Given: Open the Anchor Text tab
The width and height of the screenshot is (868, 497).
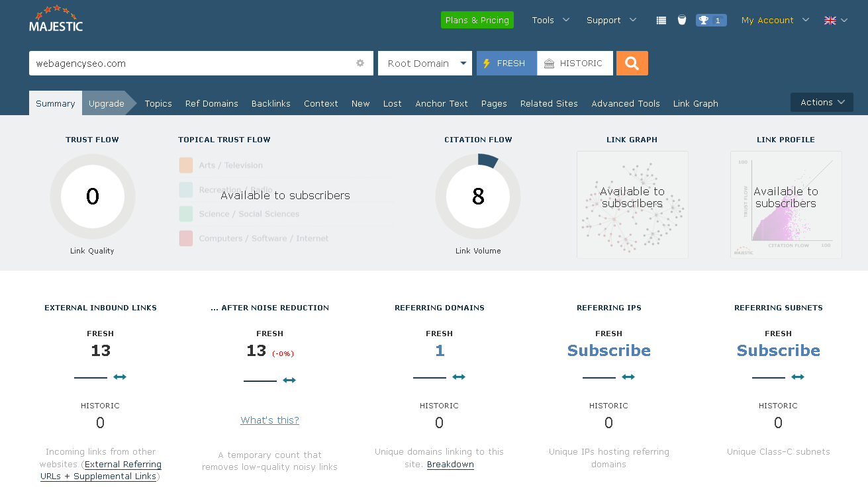Looking at the screenshot, I should click(x=442, y=103).
